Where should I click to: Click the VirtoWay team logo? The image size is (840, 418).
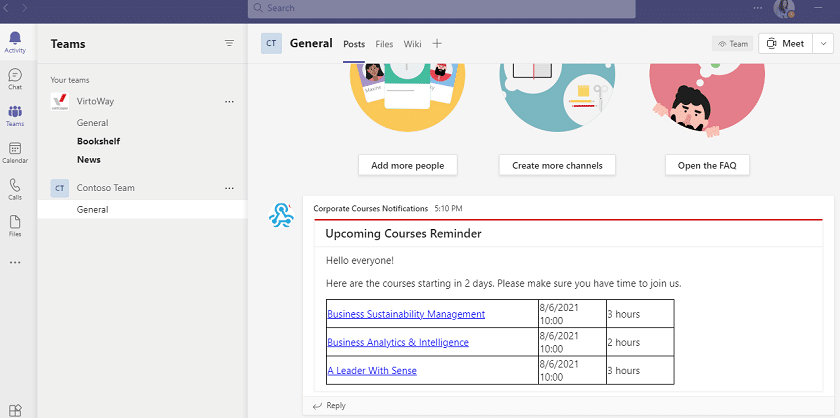[x=59, y=102]
